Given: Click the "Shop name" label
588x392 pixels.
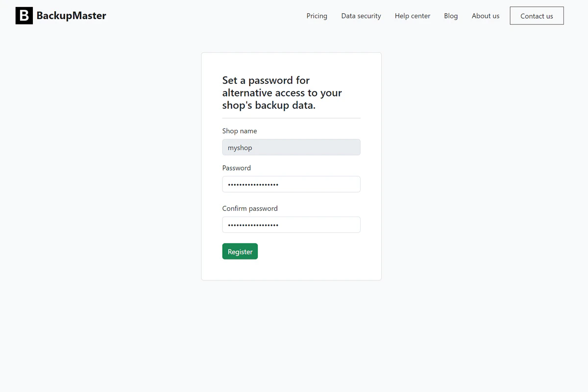Looking at the screenshot, I should (240, 131).
